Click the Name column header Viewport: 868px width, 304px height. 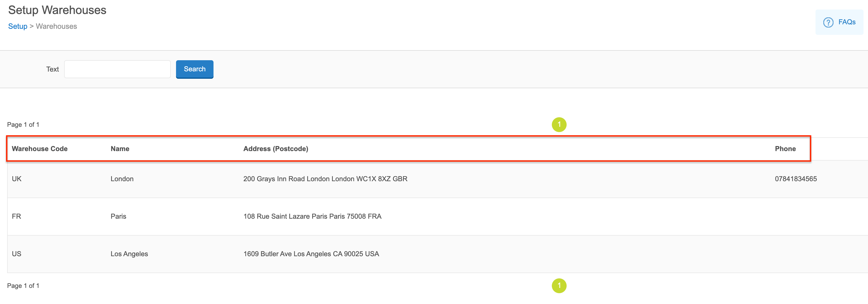[120, 149]
